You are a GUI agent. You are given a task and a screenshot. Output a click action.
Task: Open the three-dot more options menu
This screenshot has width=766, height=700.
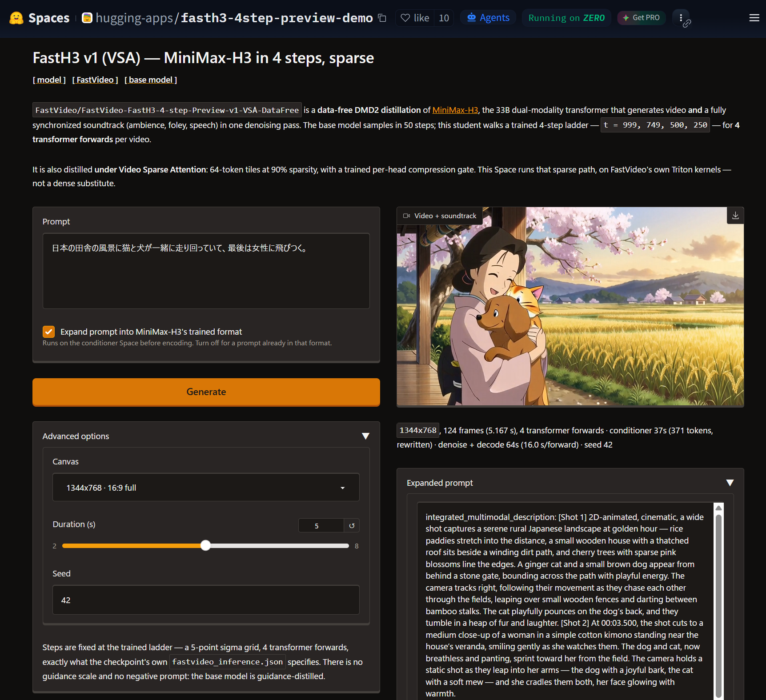681,18
